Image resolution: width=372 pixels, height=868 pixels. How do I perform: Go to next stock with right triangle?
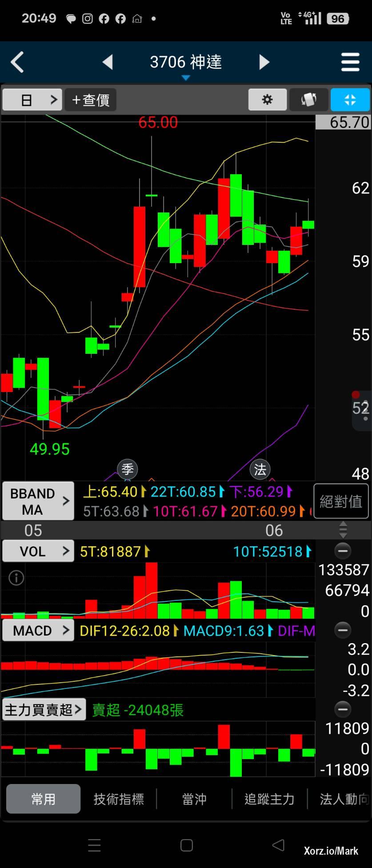pyautogui.click(x=264, y=62)
